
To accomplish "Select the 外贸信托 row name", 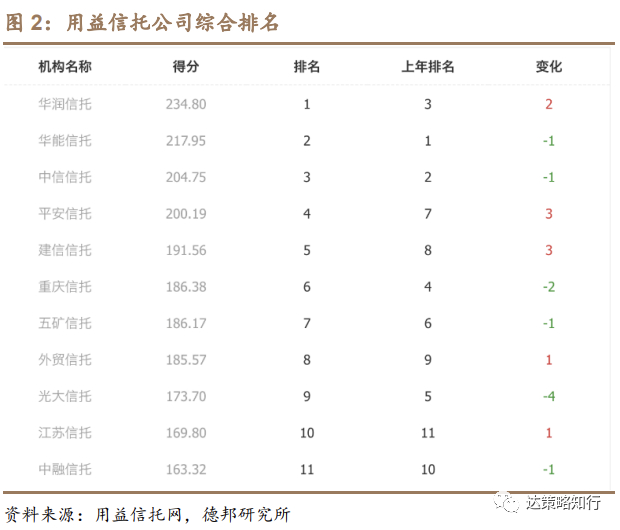I will [65, 360].
